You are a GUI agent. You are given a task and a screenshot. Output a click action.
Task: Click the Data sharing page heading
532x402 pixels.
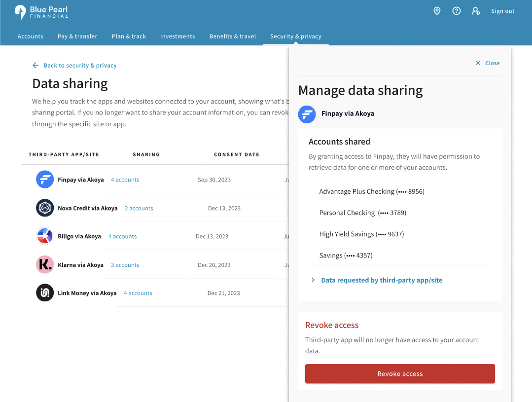[x=70, y=83]
